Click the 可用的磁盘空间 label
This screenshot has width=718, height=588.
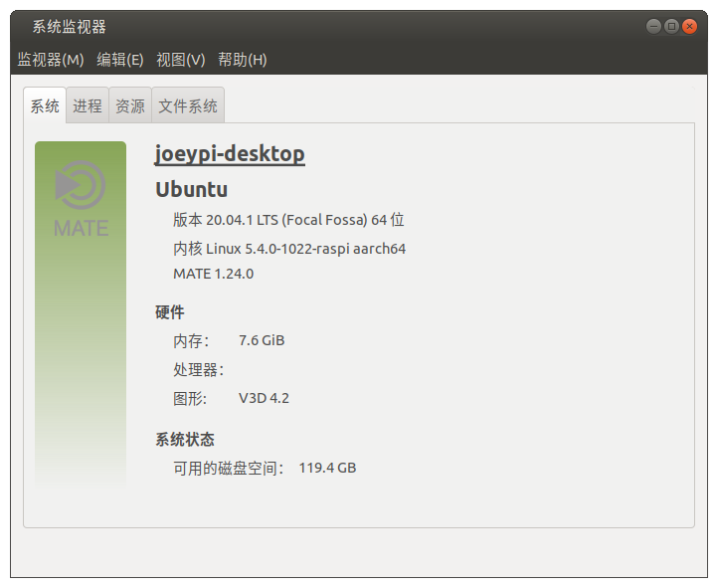tap(229, 468)
